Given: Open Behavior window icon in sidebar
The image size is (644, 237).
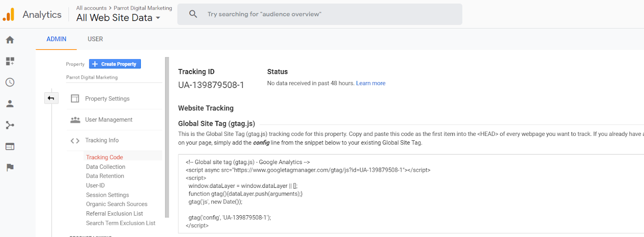Looking at the screenshot, I should (x=10, y=146).
